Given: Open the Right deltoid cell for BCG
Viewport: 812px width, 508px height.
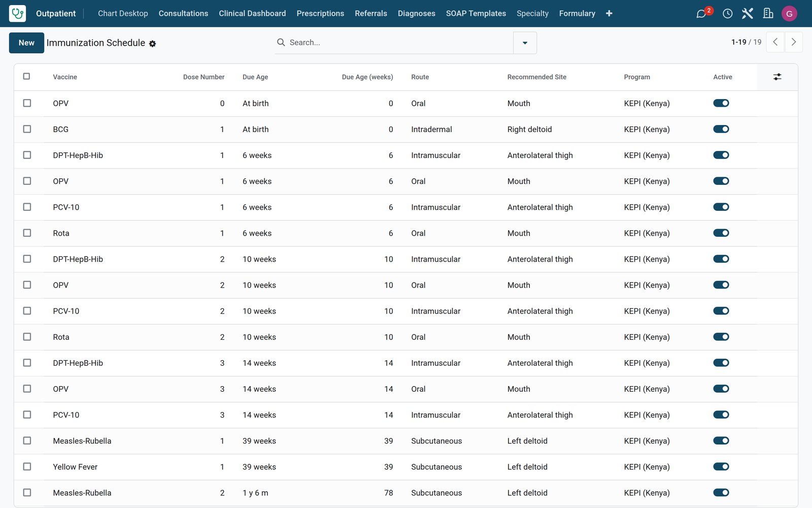Looking at the screenshot, I should click(529, 129).
